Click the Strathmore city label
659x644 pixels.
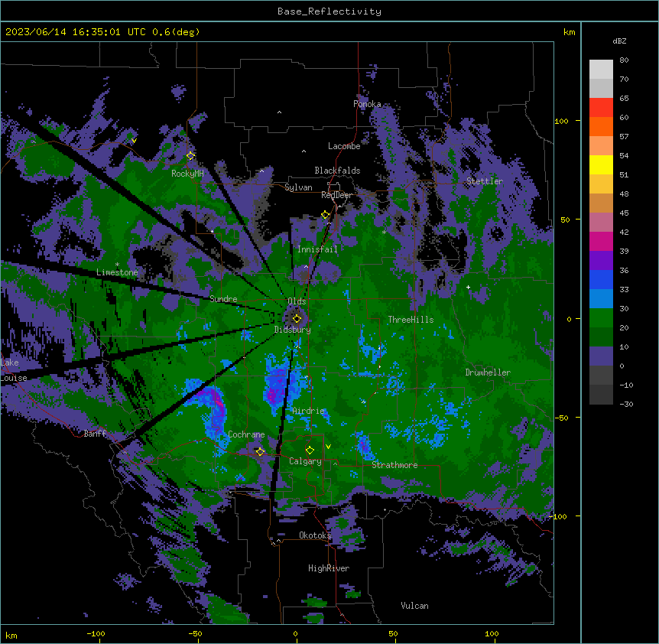(394, 465)
